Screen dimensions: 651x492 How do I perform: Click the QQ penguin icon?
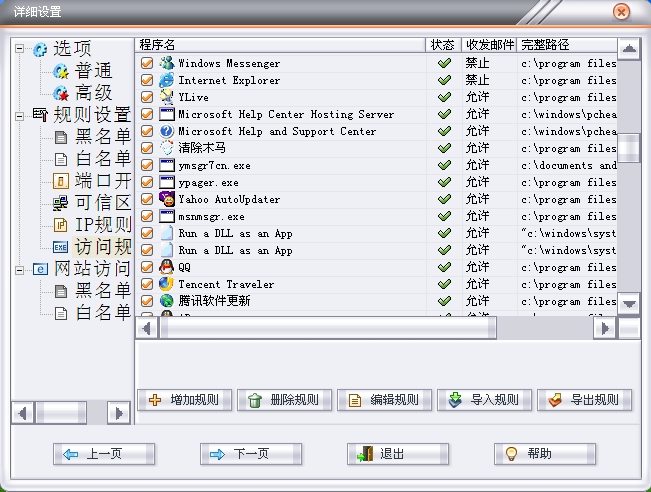(x=166, y=267)
